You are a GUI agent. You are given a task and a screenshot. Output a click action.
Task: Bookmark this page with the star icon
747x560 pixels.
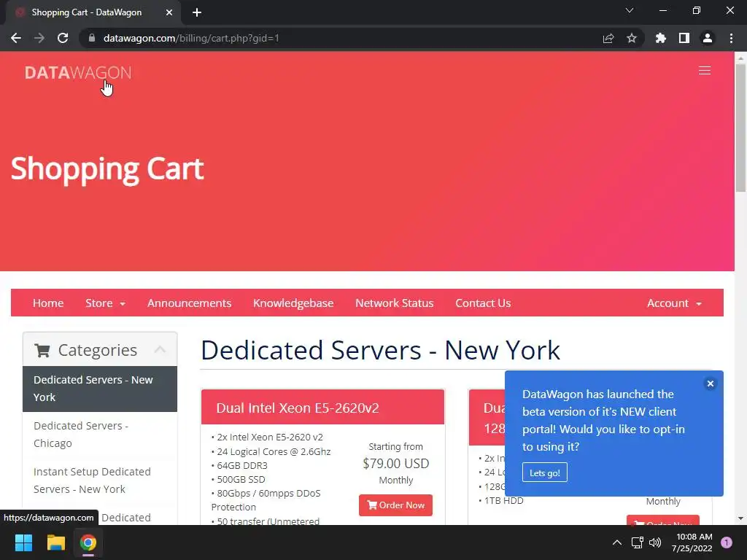tap(632, 38)
